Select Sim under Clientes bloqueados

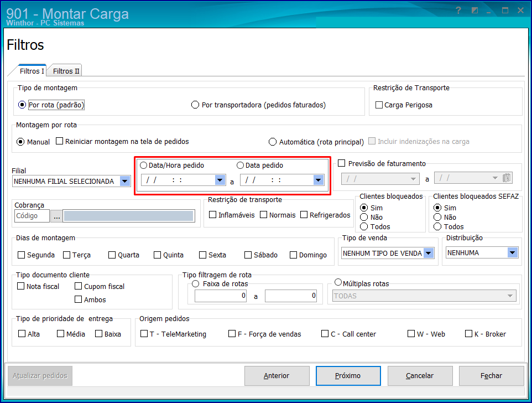point(364,208)
